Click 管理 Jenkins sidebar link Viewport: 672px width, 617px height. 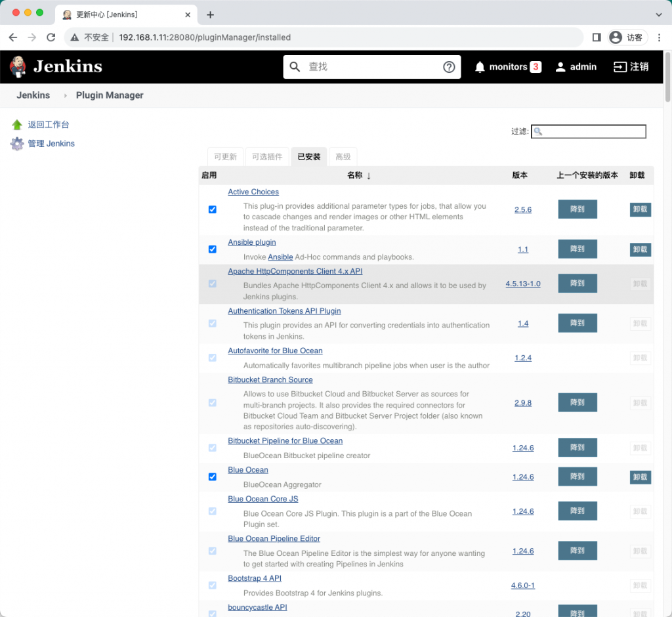point(51,144)
